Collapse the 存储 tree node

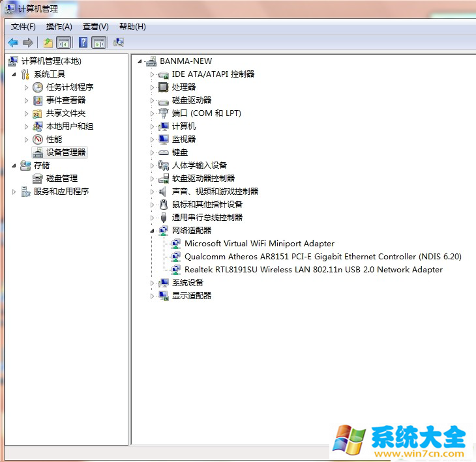(x=14, y=166)
